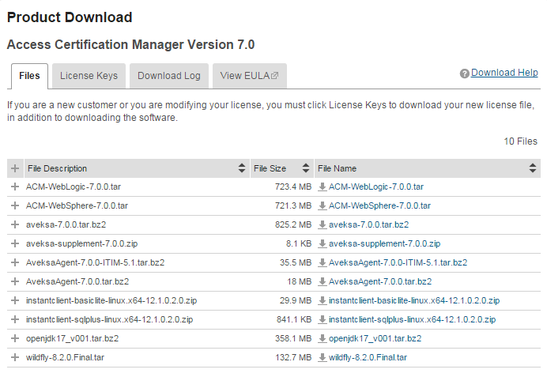Download aveksa-7.0.0.tar.bz2 file link
This screenshot has width=547, height=392.
tap(368, 224)
